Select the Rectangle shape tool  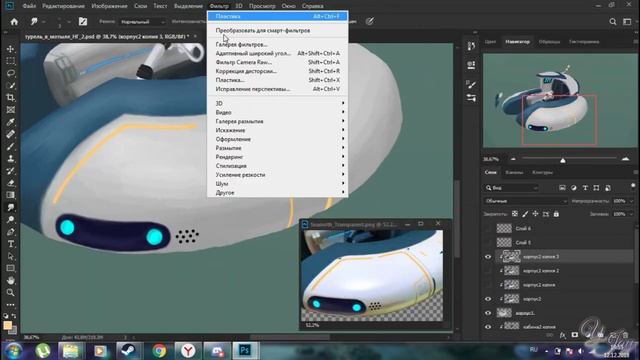coord(11,268)
